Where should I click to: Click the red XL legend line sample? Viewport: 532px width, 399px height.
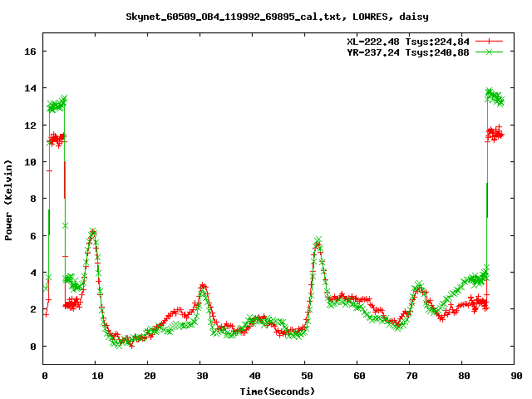coord(489,42)
